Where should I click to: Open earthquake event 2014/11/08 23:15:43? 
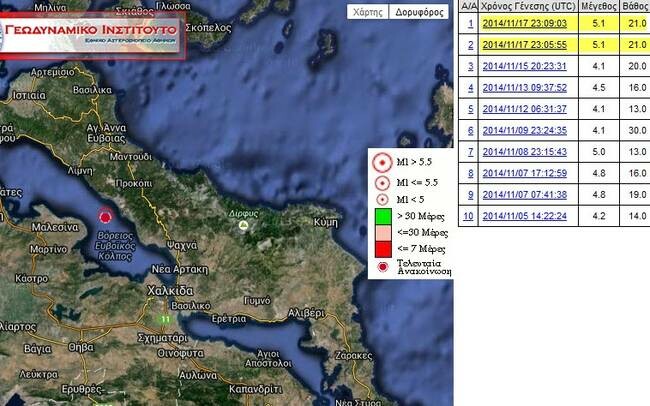524,152
